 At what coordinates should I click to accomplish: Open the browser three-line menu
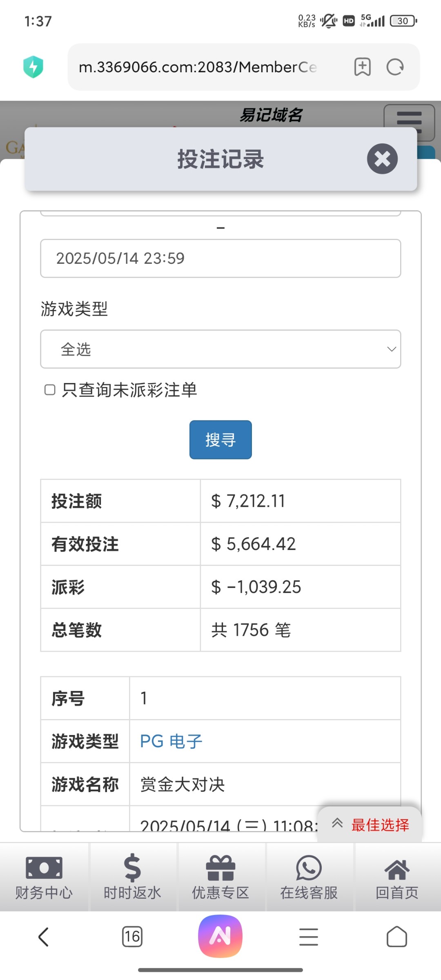pos(309,936)
